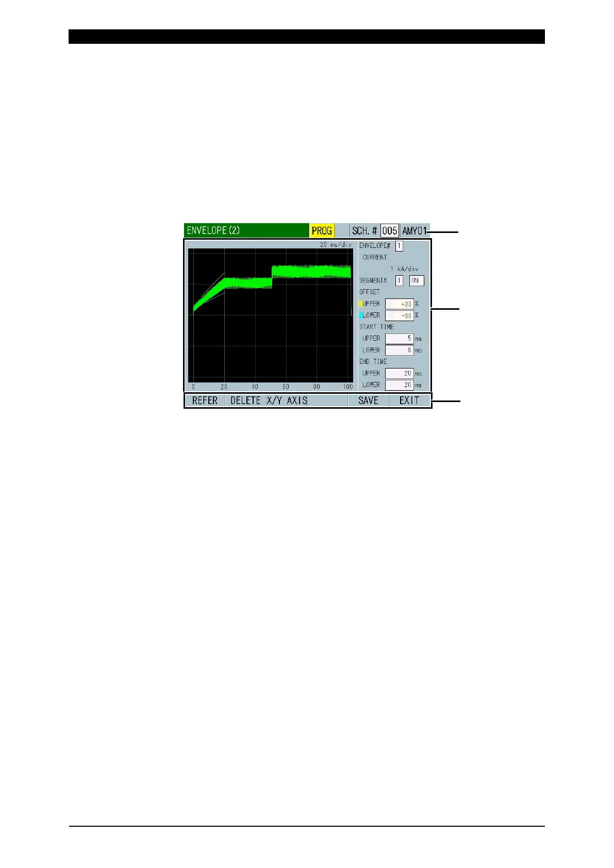Click the END TIME heading
Screen dimensions: 614x868
coord(373,362)
